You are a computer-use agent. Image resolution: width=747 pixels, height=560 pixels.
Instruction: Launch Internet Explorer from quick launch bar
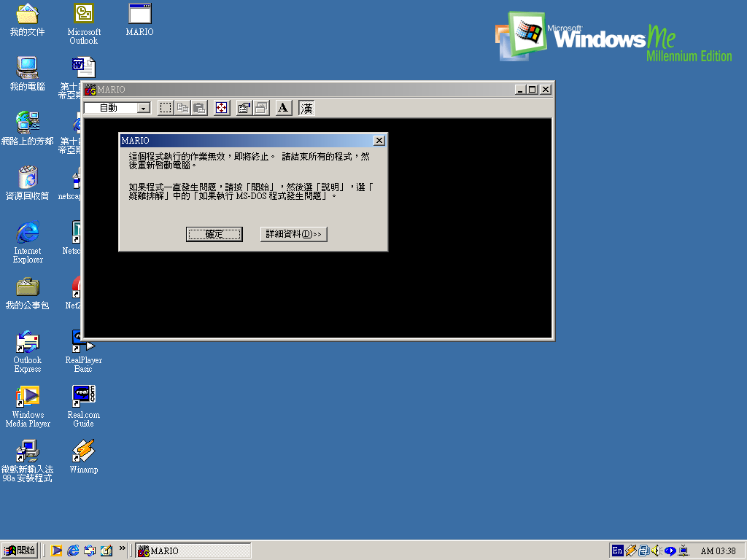(x=73, y=551)
